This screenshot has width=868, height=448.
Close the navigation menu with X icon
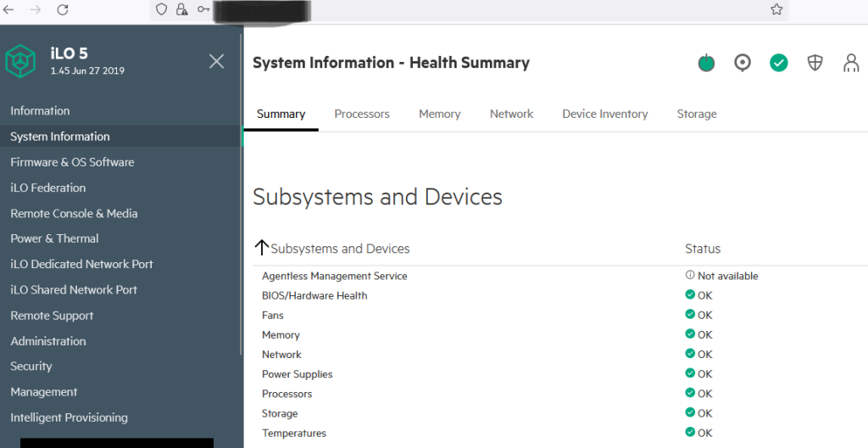point(216,61)
